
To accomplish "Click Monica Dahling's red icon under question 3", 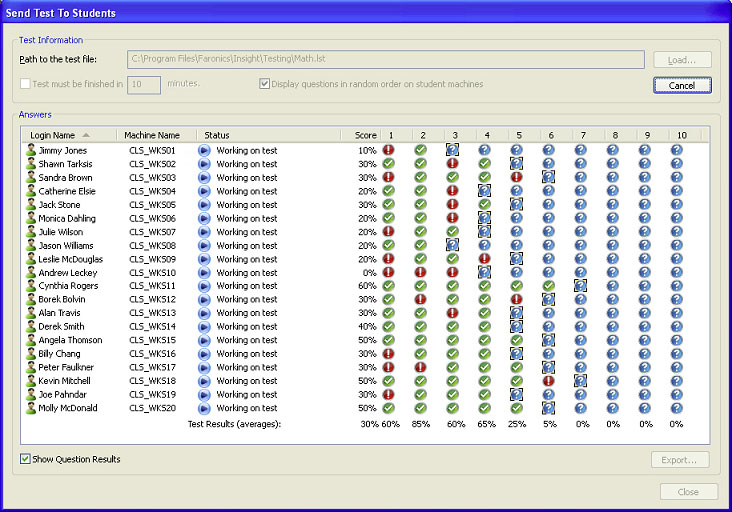I will coord(452,217).
